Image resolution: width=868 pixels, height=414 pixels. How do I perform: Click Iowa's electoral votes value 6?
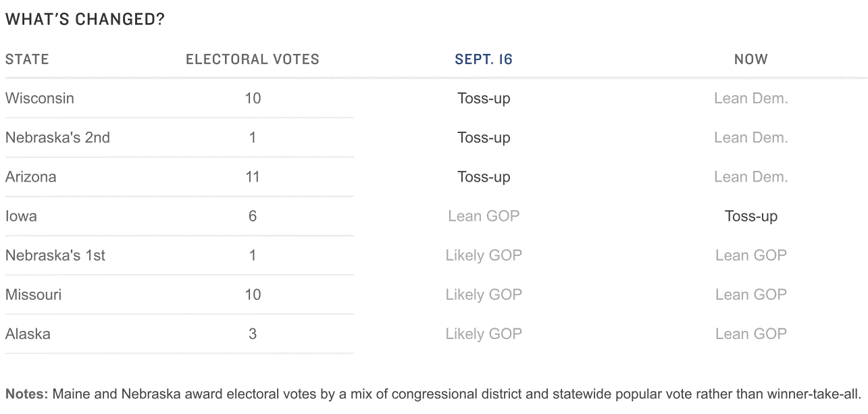pyautogui.click(x=253, y=216)
